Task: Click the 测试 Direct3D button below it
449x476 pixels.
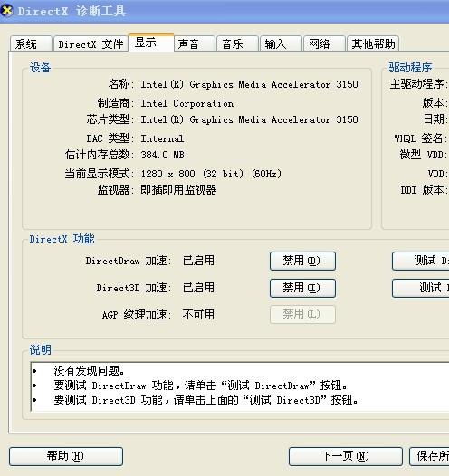Action: 420,288
